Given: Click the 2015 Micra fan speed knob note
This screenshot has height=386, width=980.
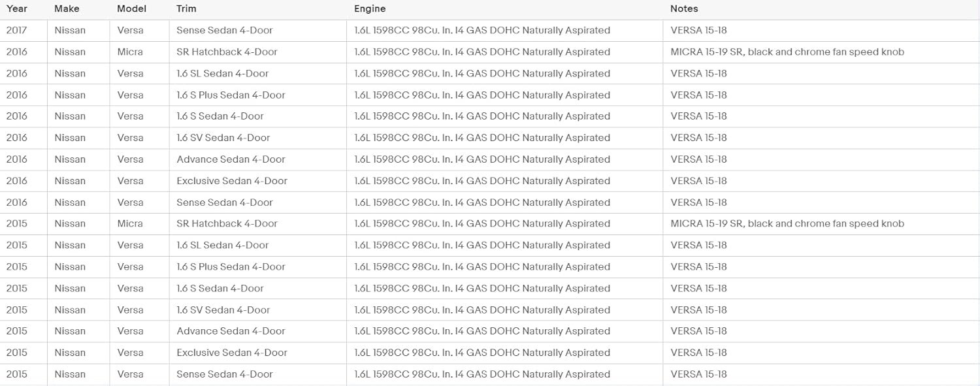Looking at the screenshot, I should pos(787,223).
